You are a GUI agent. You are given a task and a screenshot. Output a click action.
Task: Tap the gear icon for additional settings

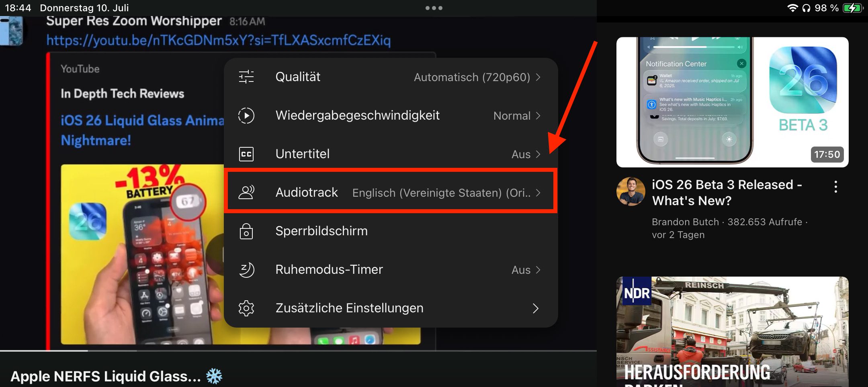(246, 308)
